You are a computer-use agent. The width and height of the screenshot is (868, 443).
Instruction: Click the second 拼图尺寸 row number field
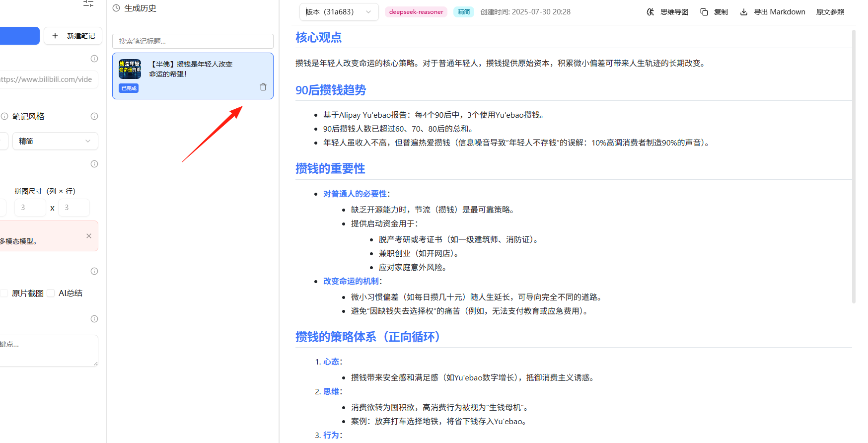[x=74, y=208]
